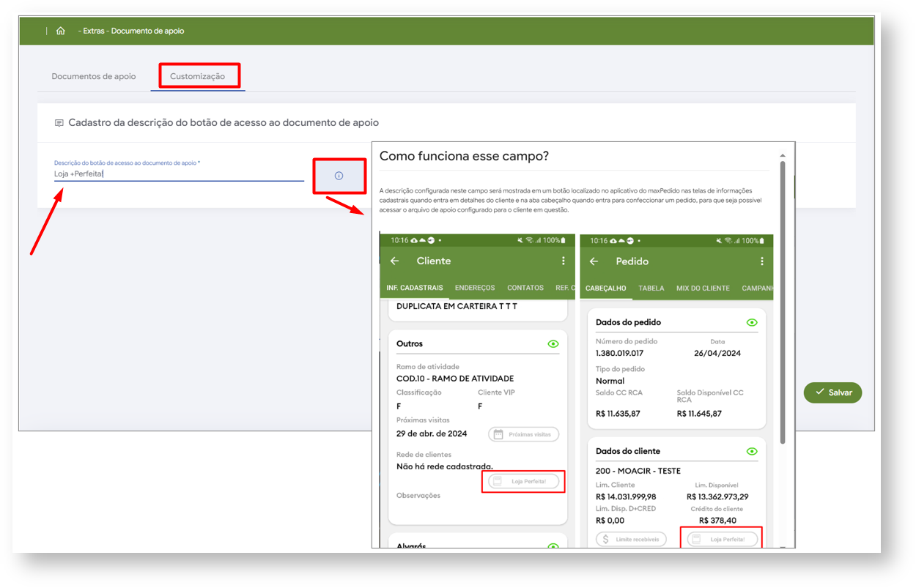The image size is (916, 588).
Task: Click Loja Perfeita button in the Pedido screen
Action: 722,539
